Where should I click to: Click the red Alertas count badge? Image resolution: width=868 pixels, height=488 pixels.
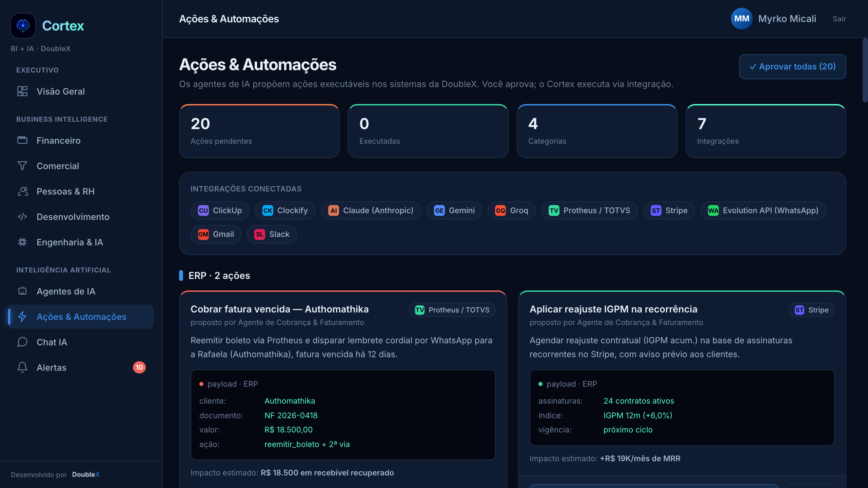(139, 367)
